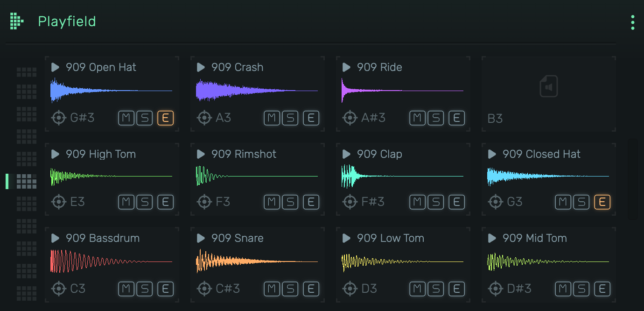
Task: Toggle the E button on 909 Rimshot
Action: [311, 202]
